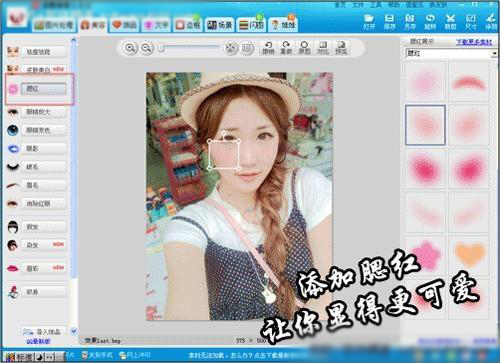Screen dimensions: 500x363
Task: Select the eyeshadow (眼影) icon
Action: 13,149
